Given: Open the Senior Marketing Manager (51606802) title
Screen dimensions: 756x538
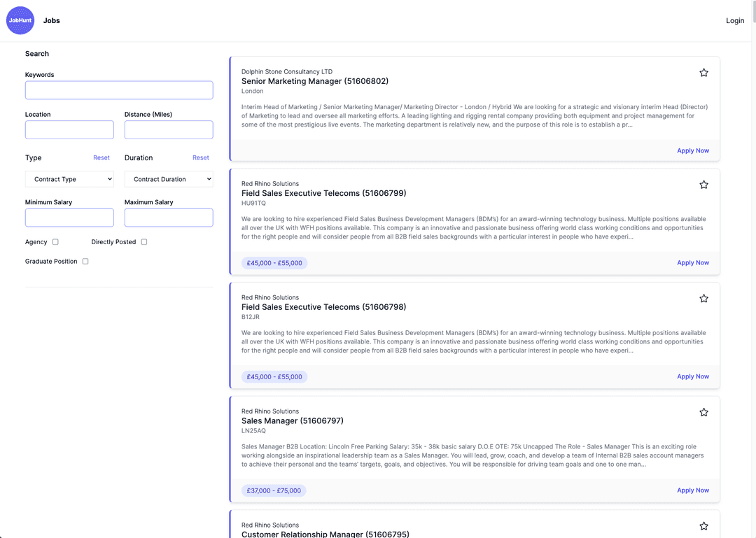Looking at the screenshot, I should click(315, 81).
